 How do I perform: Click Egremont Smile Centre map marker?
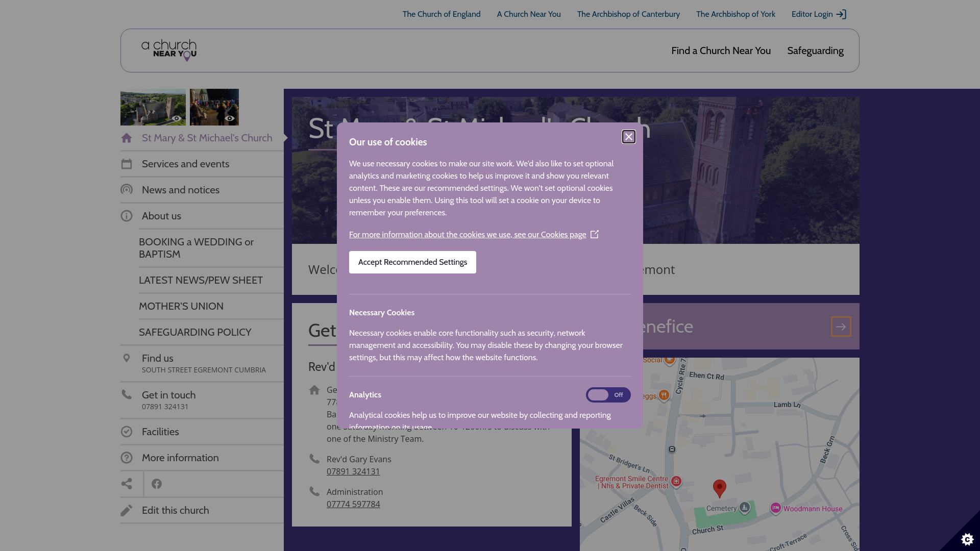[676, 481]
